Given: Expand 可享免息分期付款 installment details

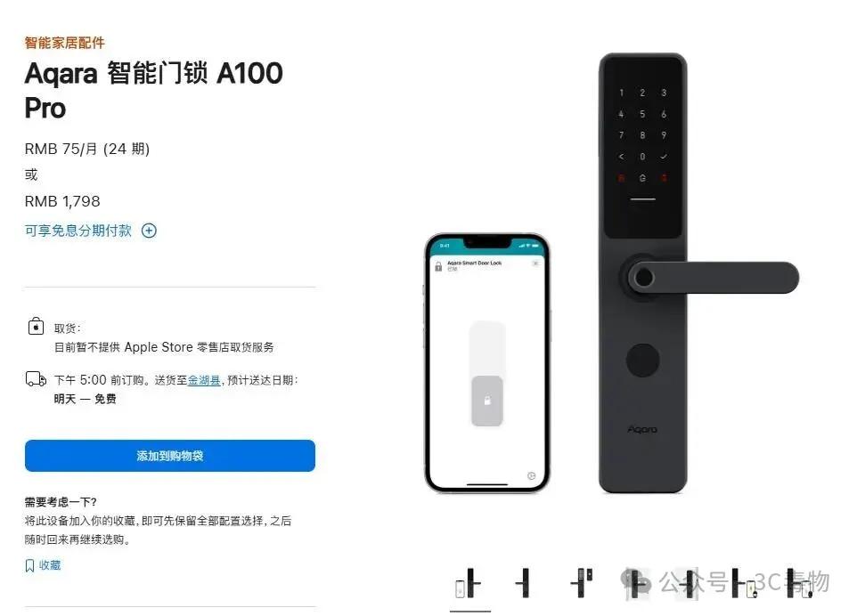Looking at the screenshot, I should tap(78, 231).
